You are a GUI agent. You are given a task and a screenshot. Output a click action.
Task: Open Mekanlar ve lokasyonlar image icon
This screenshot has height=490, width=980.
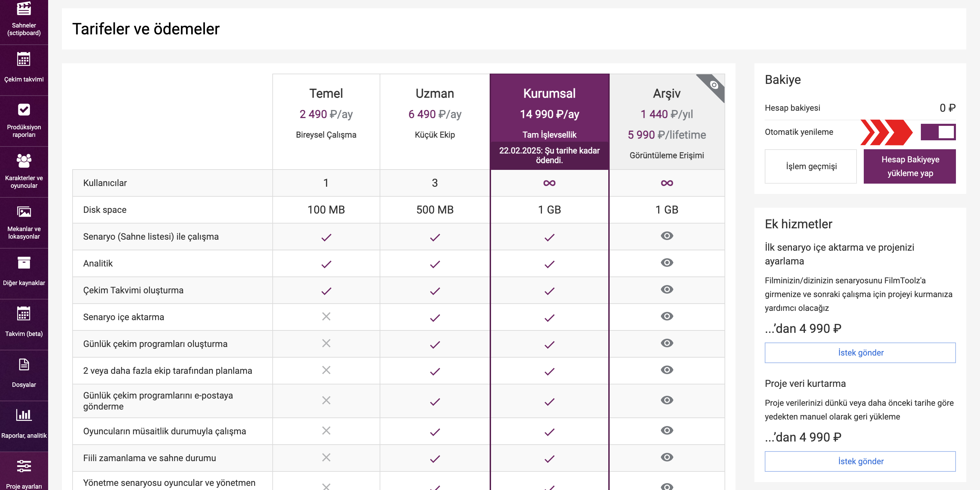tap(24, 211)
